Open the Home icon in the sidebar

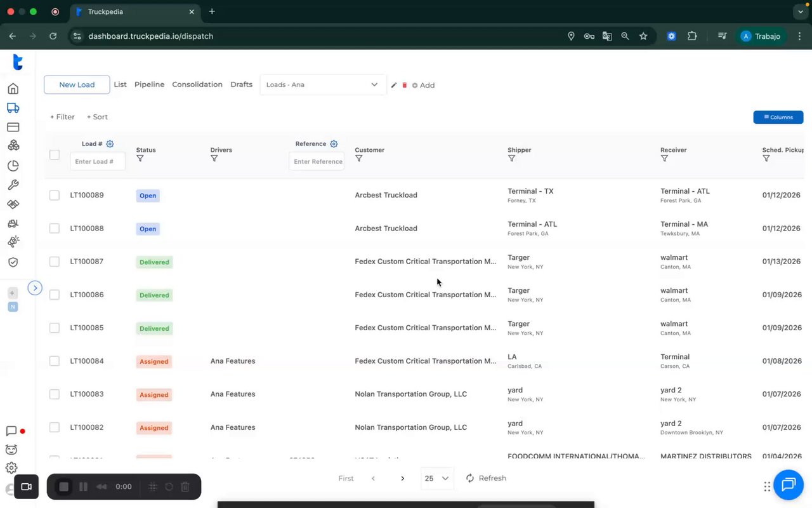click(13, 89)
